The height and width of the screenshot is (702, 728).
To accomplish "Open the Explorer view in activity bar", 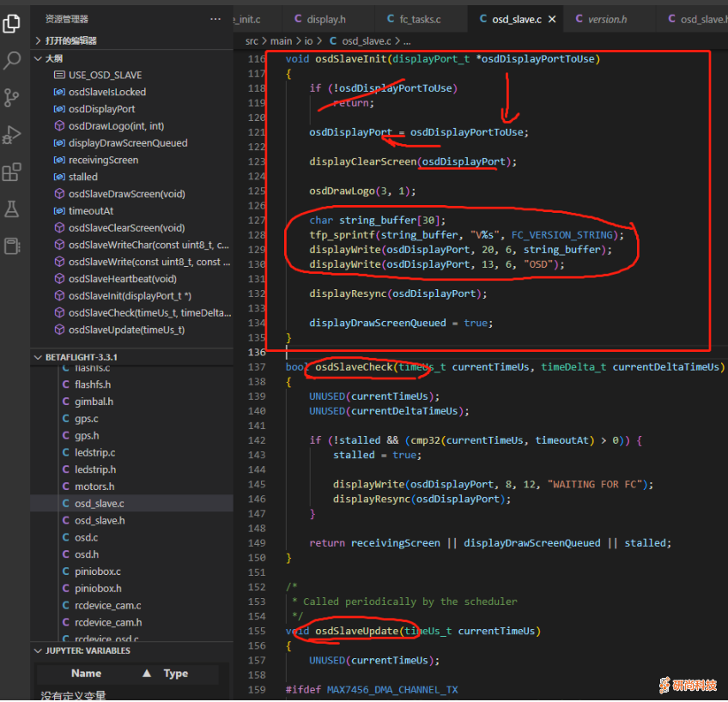I will point(12,23).
